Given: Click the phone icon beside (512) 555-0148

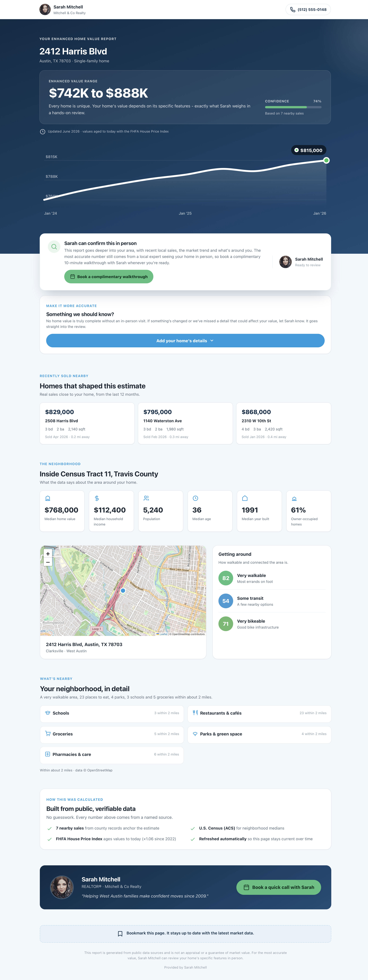Looking at the screenshot, I should (x=293, y=9).
